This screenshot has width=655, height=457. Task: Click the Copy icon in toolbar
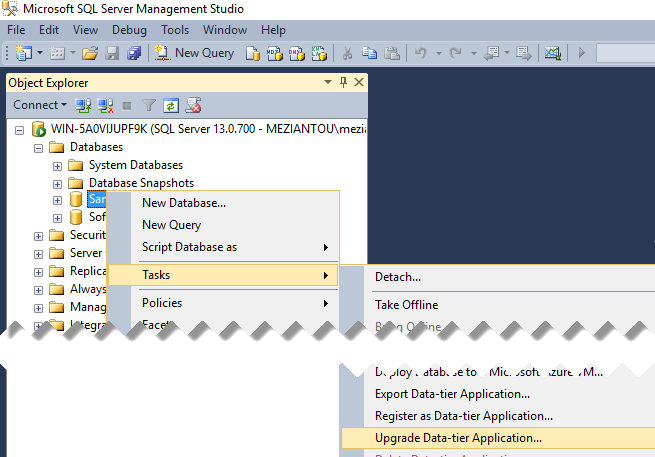point(369,53)
